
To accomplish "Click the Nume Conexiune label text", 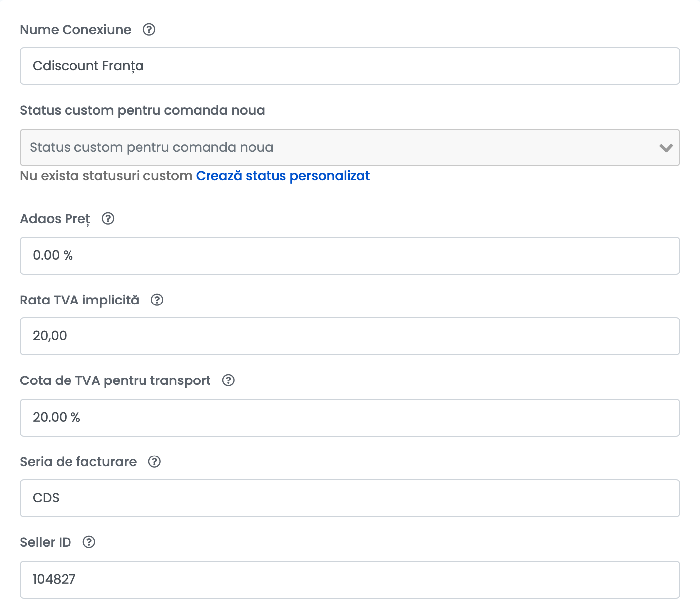I will [75, 30].
